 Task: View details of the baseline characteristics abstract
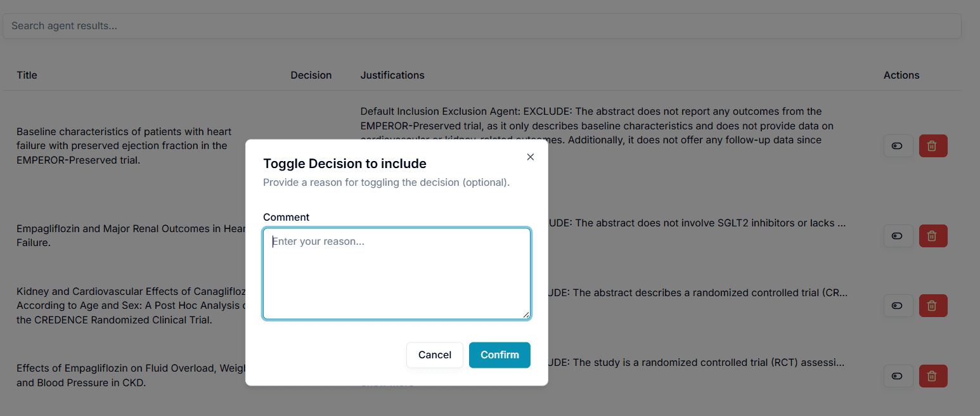[898, 145]
